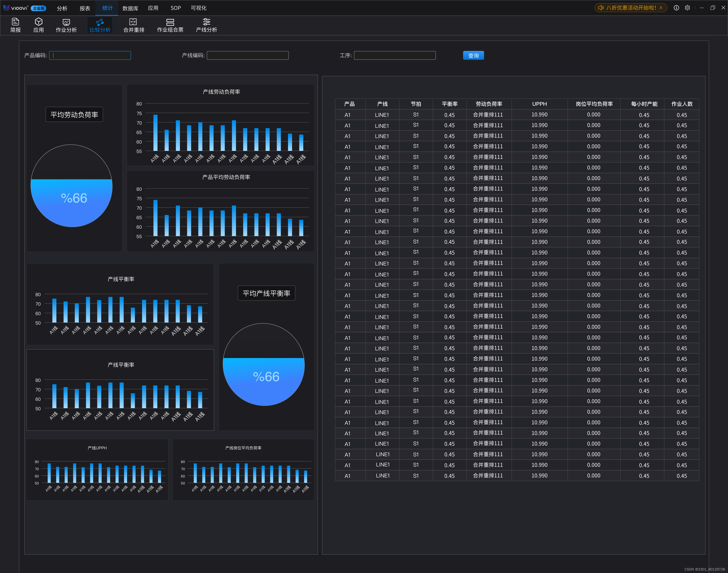This screenshot has height=573, width=728.
Task: Open the settings gear icon
Action: 687,8
